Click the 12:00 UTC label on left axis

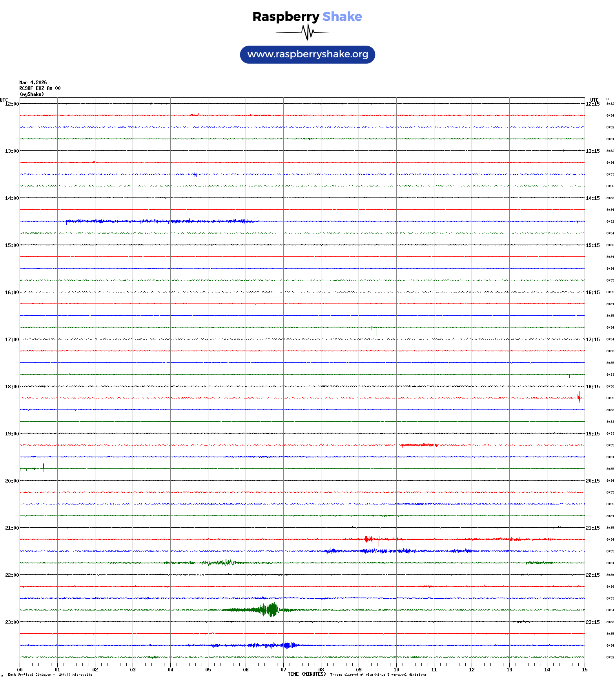pyautogui.click(x=12, y=104)
